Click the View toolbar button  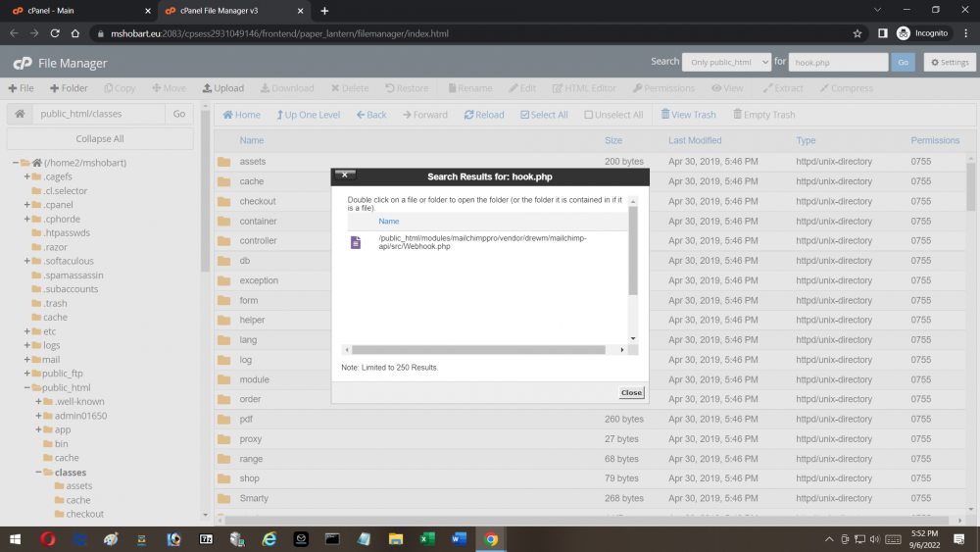click(x=727, y=88)
